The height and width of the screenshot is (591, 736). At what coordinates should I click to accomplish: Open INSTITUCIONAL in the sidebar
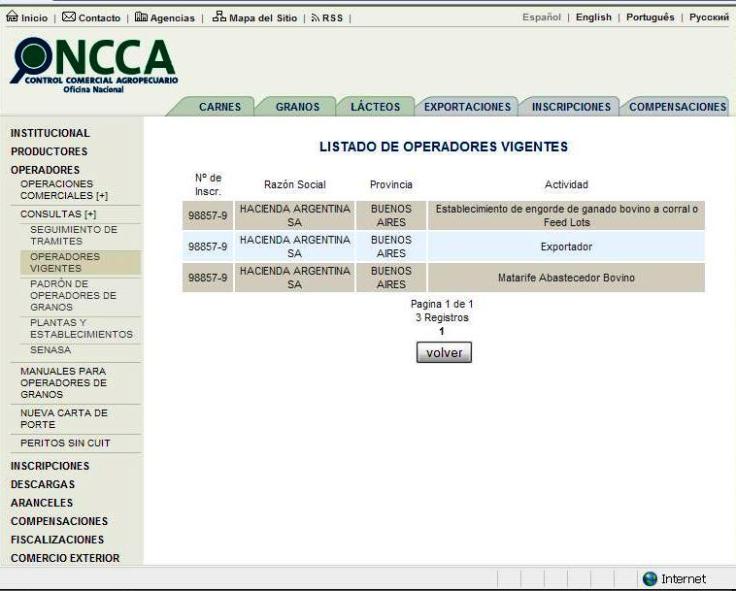pyautogui.click(x=50, y=133)
